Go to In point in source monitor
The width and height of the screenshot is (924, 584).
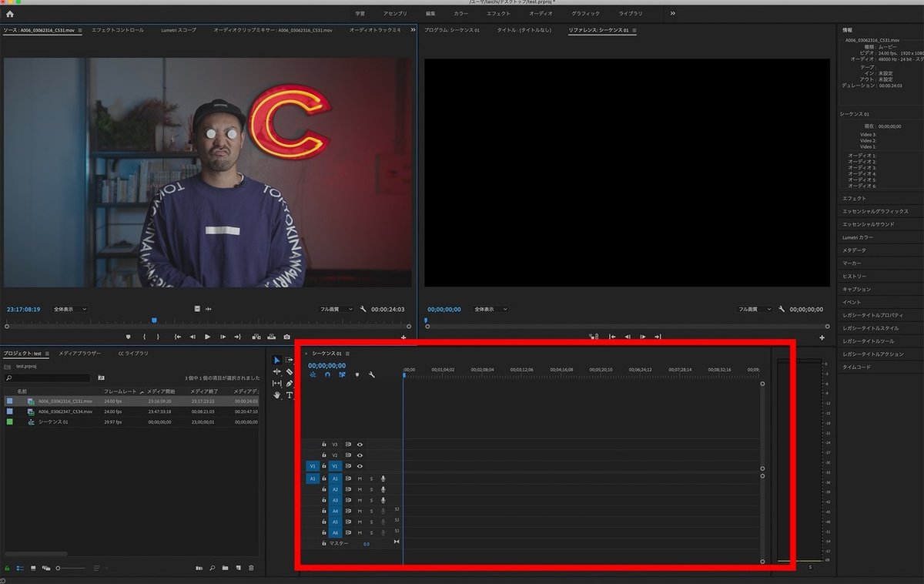coord(177,337)
